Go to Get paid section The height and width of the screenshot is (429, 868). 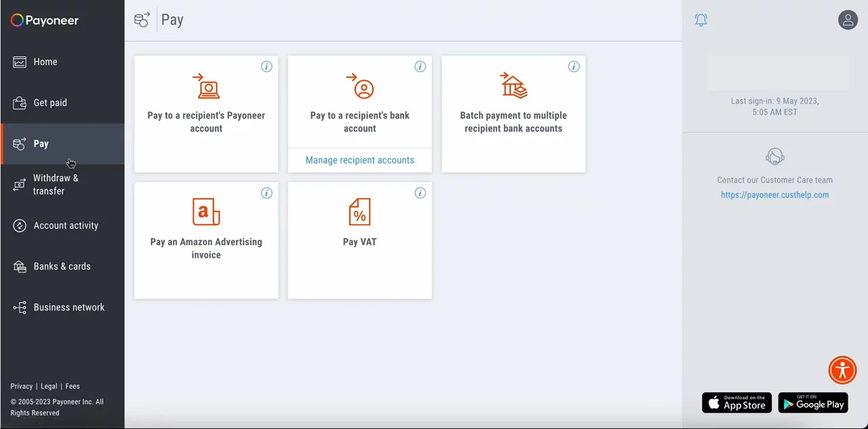(50, 102)
